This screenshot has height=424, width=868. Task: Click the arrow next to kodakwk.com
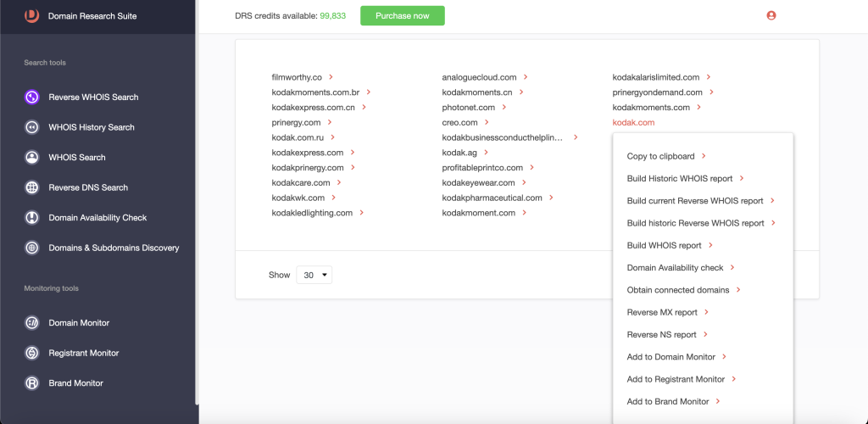pyautogui.click(x=333, y=197)
